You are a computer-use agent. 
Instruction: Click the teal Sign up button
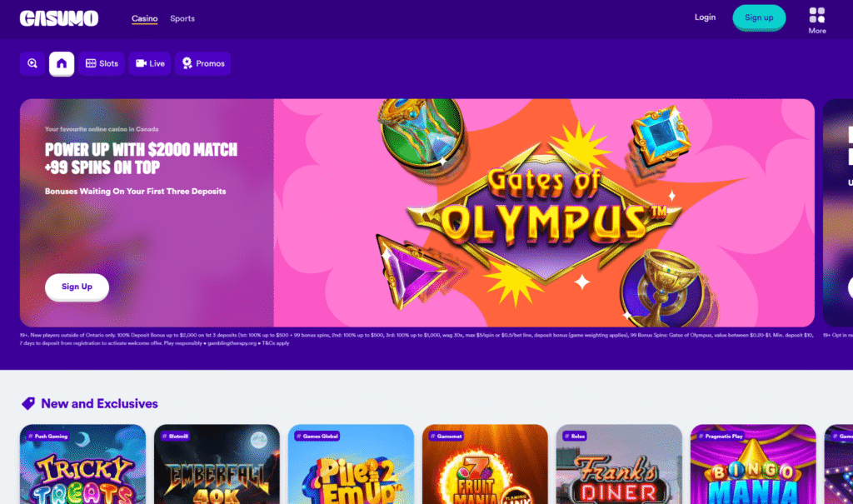coord(759,17)
